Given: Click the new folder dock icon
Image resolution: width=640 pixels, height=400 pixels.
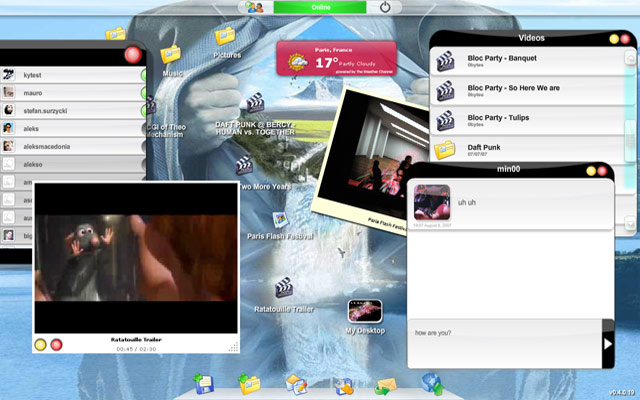Looking at the screenshot, I should tap(249, 384).
